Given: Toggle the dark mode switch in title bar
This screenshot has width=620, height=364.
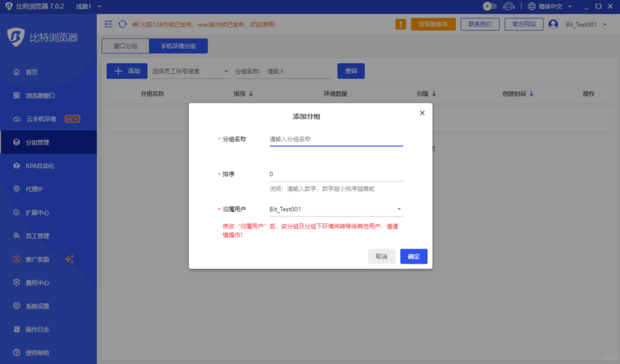Looking at the screenshot, I should pyautogui.click(x=489, y=6).
